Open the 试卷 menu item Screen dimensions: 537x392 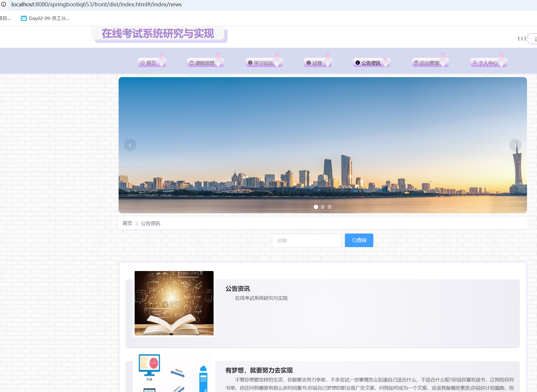(317, 63)
